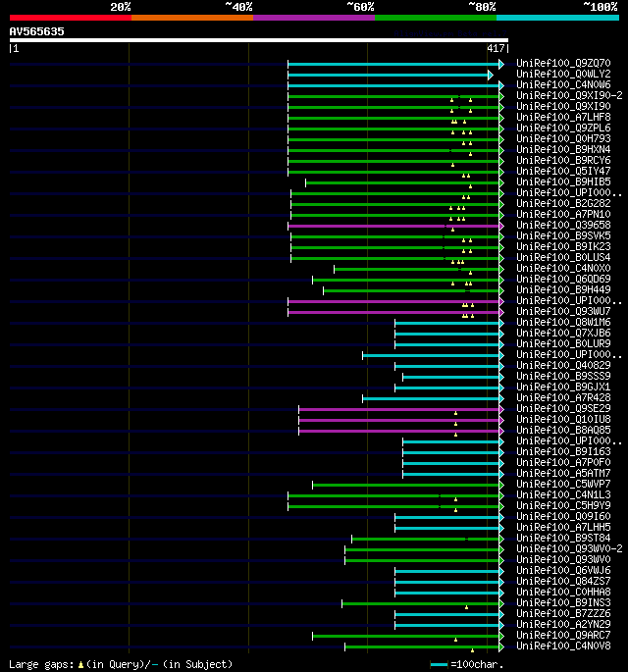Screen dimensions: 628x672
Task: Select label UniRef100_B9SVK5
Action: pos(563,235)
